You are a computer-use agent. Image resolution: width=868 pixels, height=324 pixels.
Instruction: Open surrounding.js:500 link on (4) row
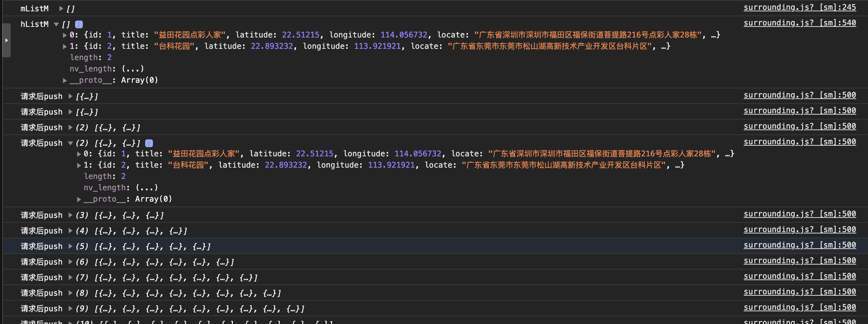coord(800,230)
